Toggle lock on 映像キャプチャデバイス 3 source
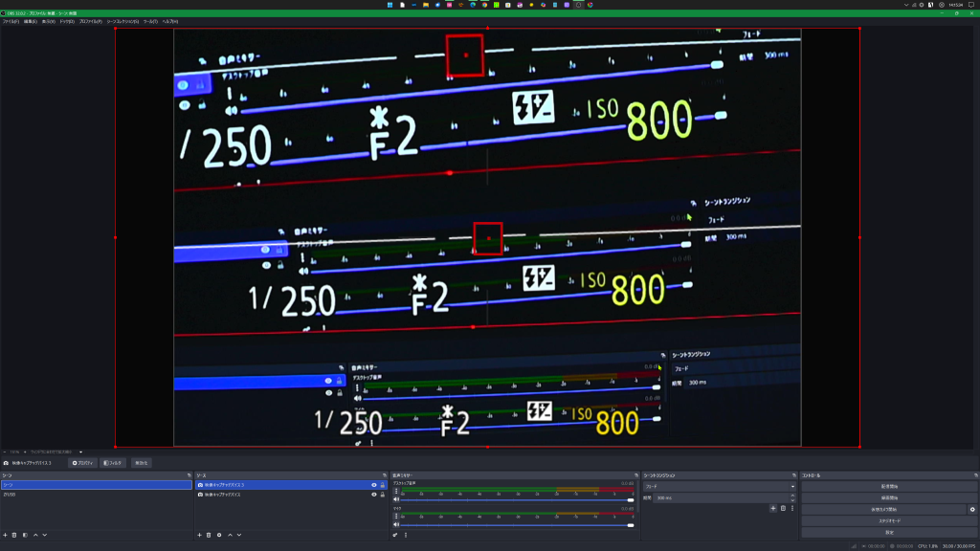Viewport: 980px width, 551px height. click(382, 485)
